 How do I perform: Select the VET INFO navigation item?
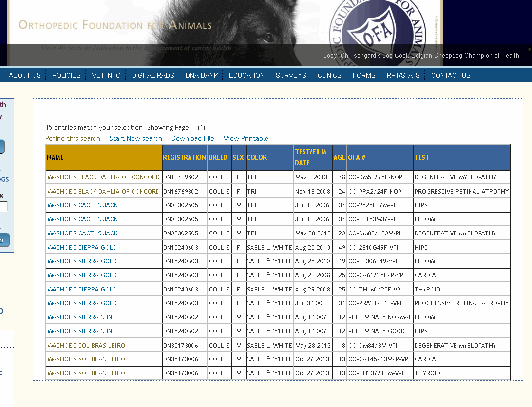pos(106,75)
